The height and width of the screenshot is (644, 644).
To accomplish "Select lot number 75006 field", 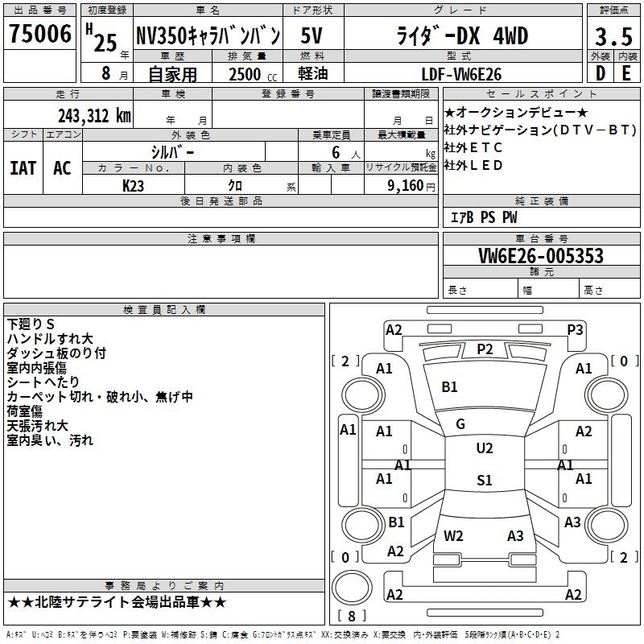I will pos(39,33).
